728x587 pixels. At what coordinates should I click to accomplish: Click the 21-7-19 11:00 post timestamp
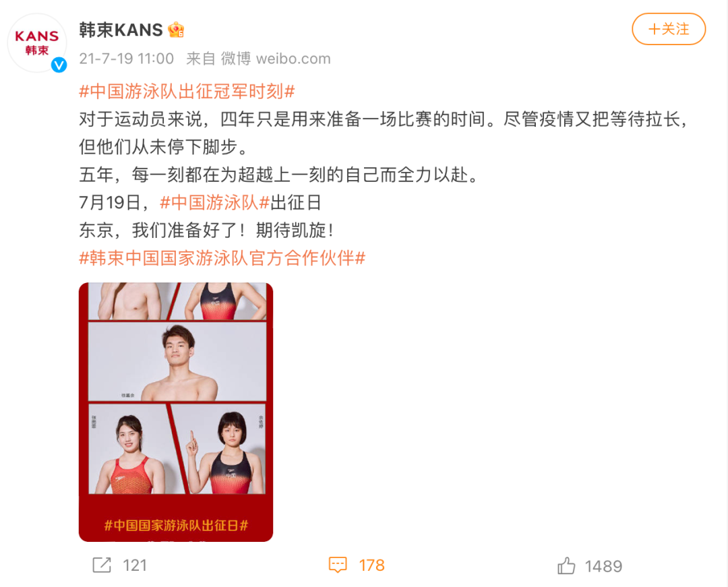tap(126, 59)
